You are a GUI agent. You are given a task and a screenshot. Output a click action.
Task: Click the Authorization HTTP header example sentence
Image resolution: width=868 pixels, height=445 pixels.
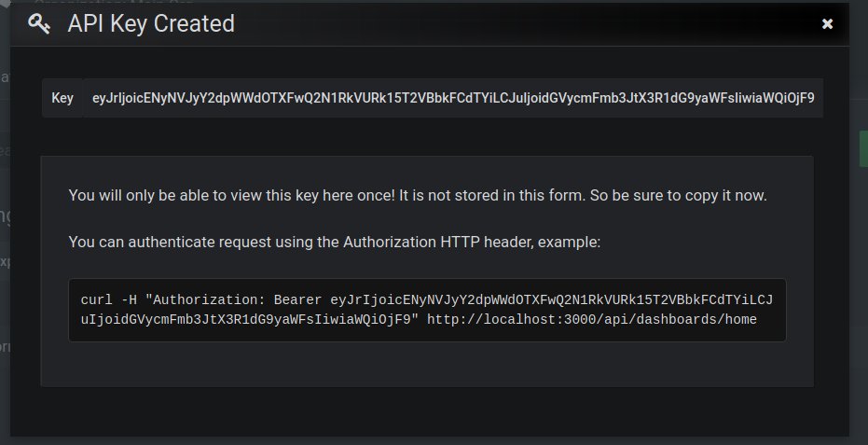335,243
